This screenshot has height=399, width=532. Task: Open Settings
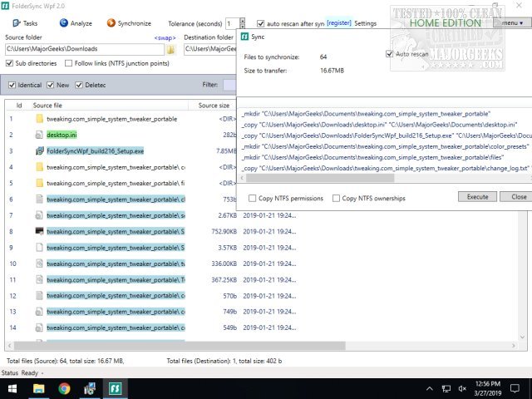(x=366, y=23)
